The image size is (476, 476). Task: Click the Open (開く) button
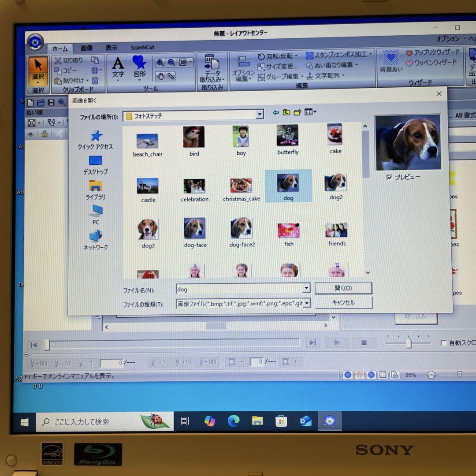343,288
